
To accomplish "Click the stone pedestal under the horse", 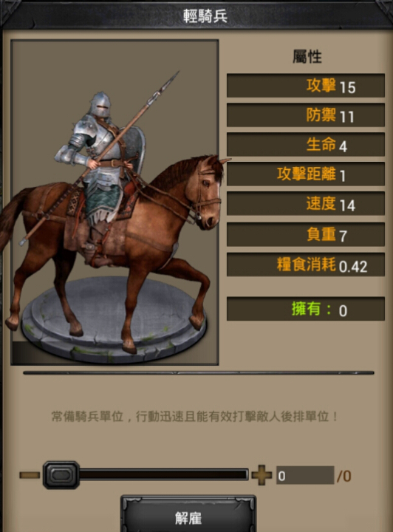I will click(x=114, y=319).
